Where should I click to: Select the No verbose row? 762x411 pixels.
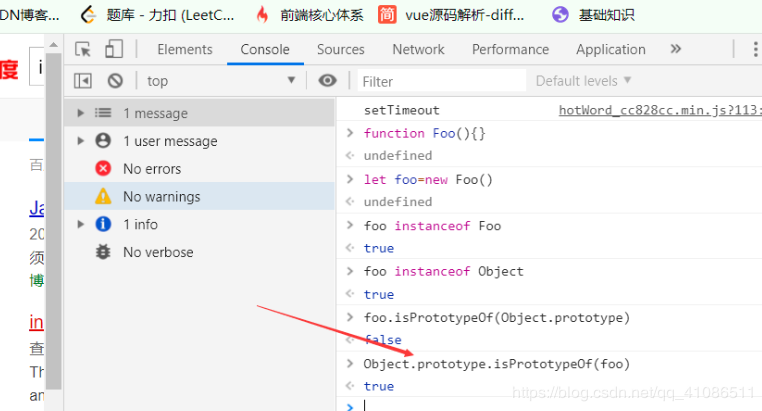click(199, 252)
